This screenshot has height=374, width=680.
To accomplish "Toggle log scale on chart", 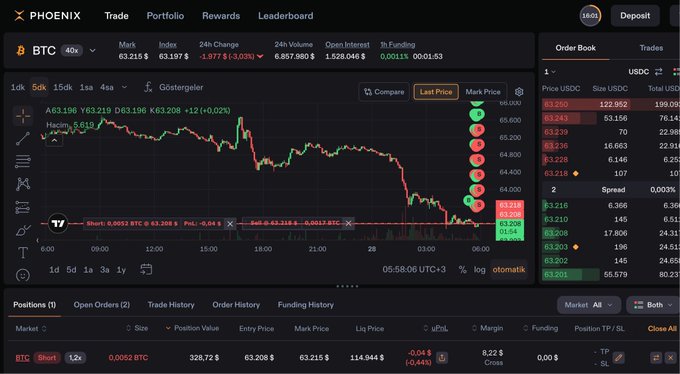I will click(x=479, y=269).
